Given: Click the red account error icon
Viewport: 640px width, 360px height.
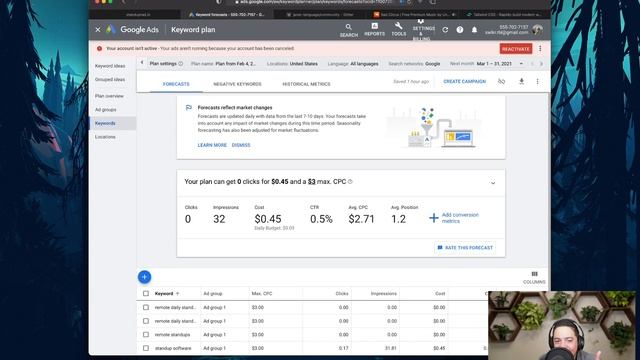Looking at the screenshot, I should pos(99,49).
